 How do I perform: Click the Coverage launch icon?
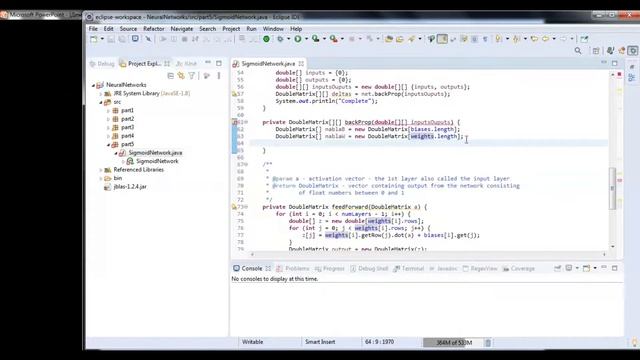tap(316, 39)
